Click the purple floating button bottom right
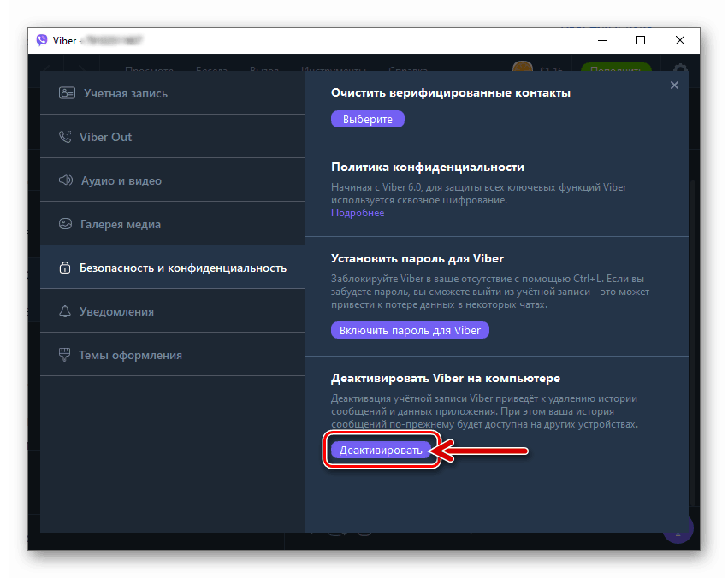Image resolution: width=728 pixels, height=578 pixels. [x=677, y=528]
